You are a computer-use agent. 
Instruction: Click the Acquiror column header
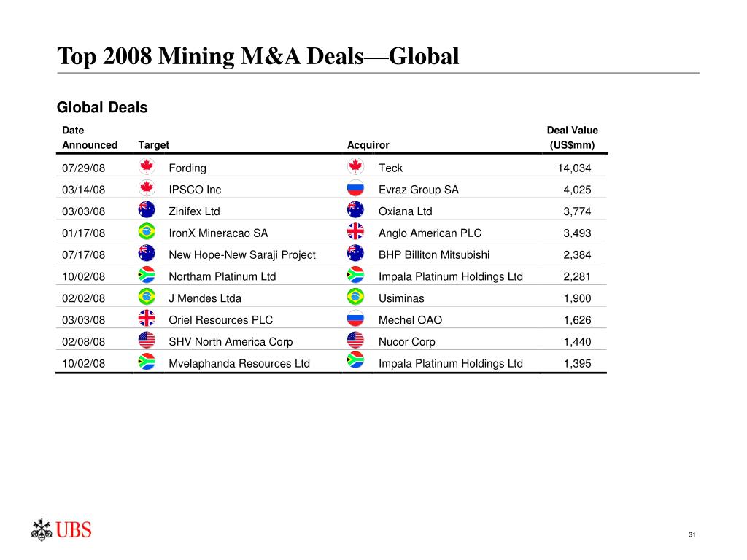368,145
